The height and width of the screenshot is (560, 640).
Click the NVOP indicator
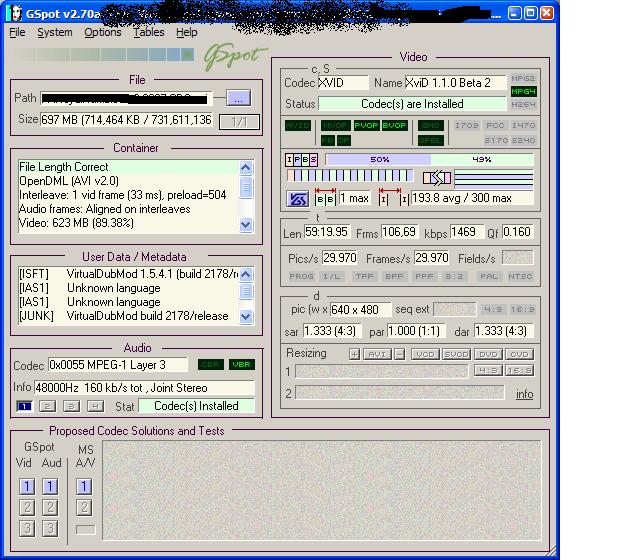click(336, 125)
